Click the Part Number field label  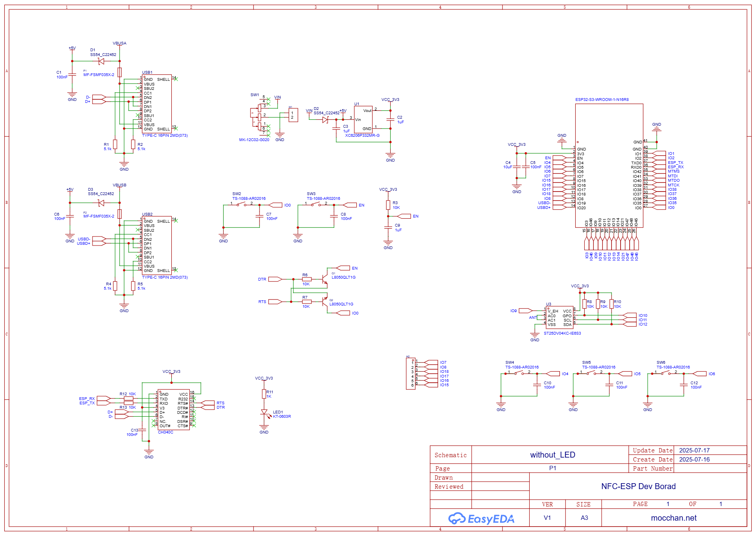[652, 469]
